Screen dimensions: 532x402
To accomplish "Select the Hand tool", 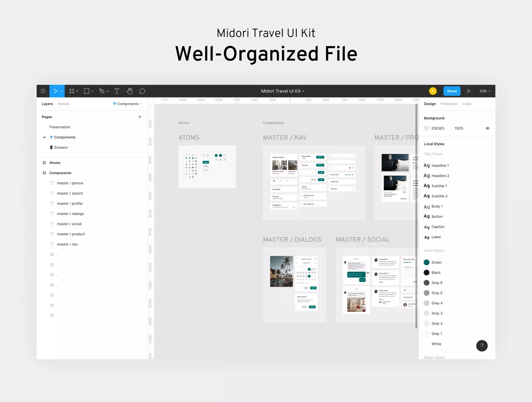I will click(x=129, y=91).
